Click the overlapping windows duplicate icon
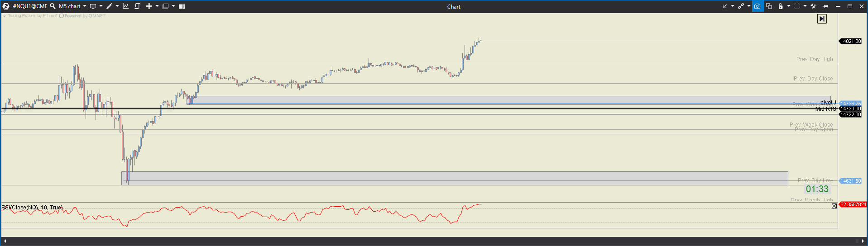The image size is (868, 246). click(769, 6)
